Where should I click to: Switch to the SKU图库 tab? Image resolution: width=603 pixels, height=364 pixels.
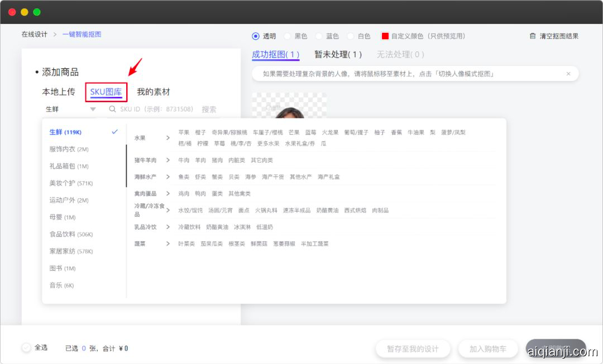click(106, 92)
